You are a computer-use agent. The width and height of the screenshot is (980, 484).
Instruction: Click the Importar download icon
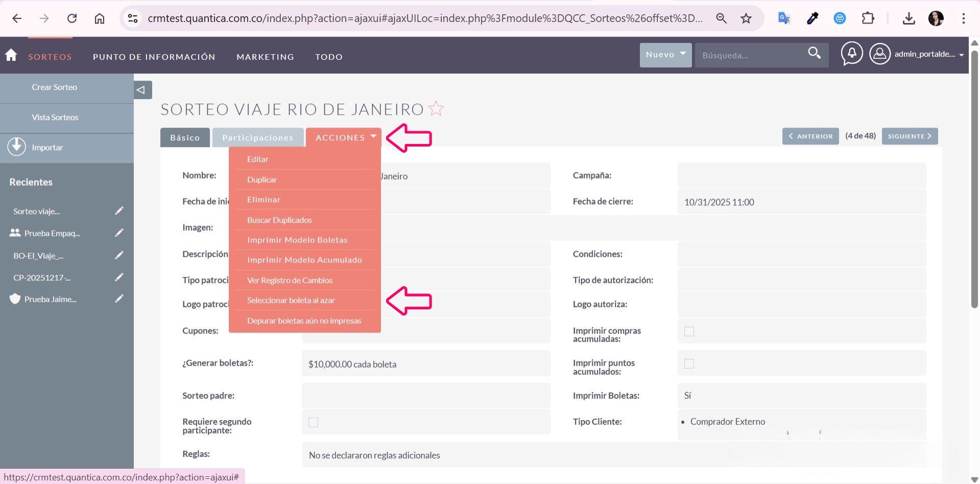click(17, 147)
